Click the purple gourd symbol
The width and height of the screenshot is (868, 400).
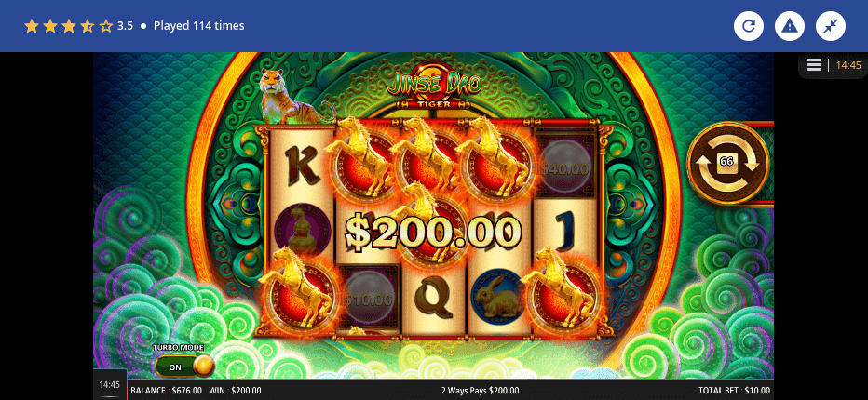pyautogui.click(x=302, y=228)
